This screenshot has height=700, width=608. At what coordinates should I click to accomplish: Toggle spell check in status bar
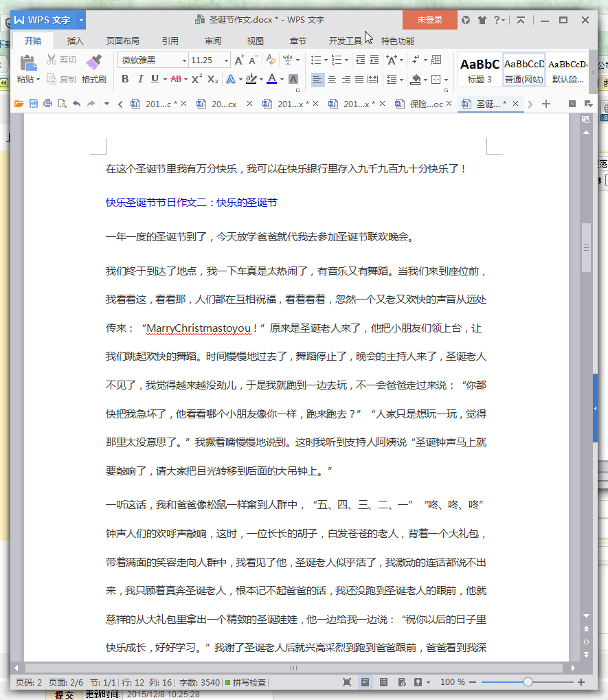245,682
